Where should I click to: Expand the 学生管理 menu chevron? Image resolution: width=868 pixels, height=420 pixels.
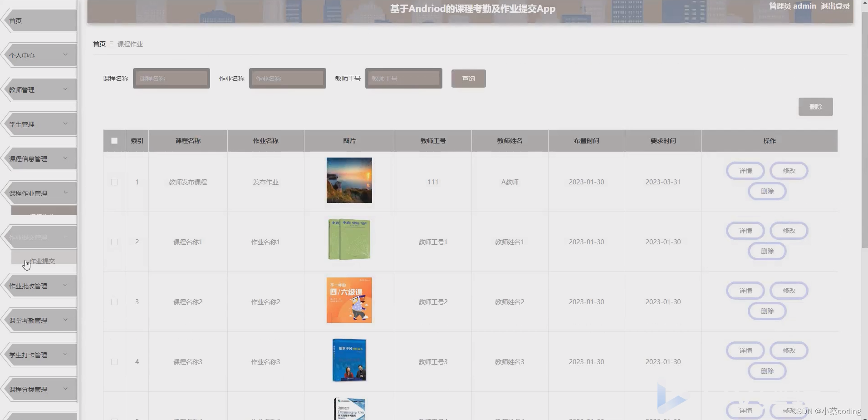pyautogui.click(x=65, y=124)
